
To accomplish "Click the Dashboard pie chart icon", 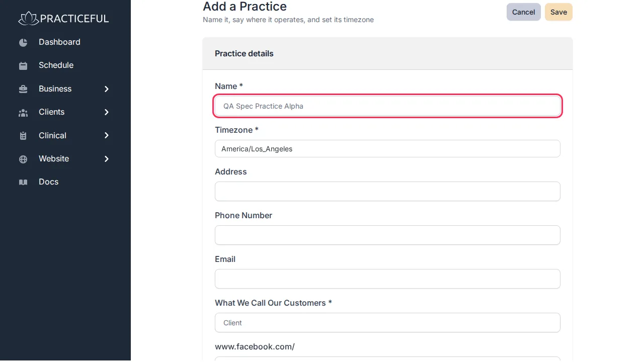I will pos(23,42).
